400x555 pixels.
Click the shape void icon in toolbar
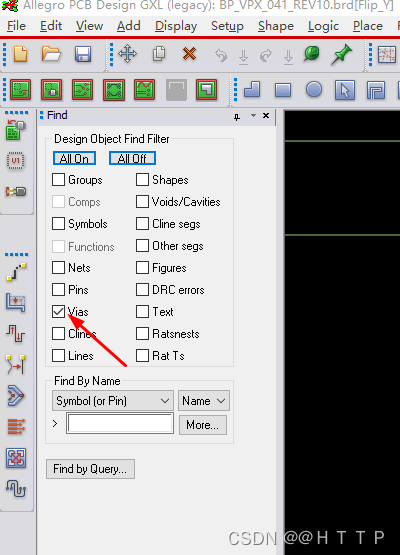click(376, 90)
